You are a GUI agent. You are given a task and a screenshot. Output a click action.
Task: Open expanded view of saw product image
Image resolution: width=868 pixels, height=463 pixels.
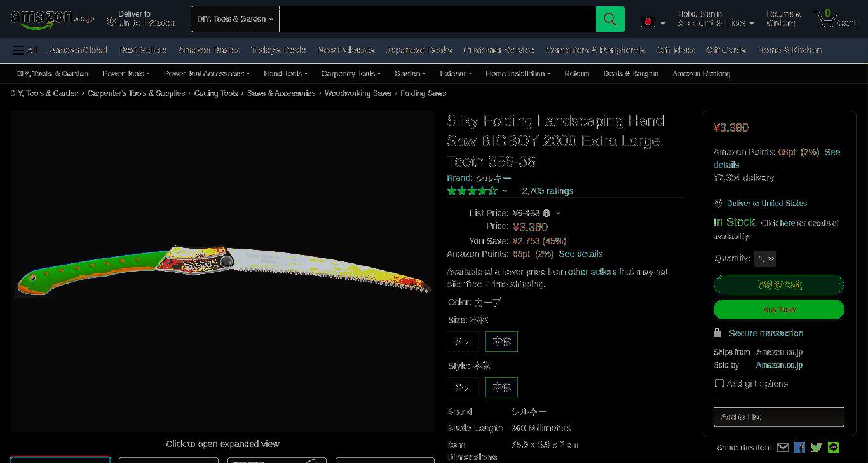click(x=222, y=272)
